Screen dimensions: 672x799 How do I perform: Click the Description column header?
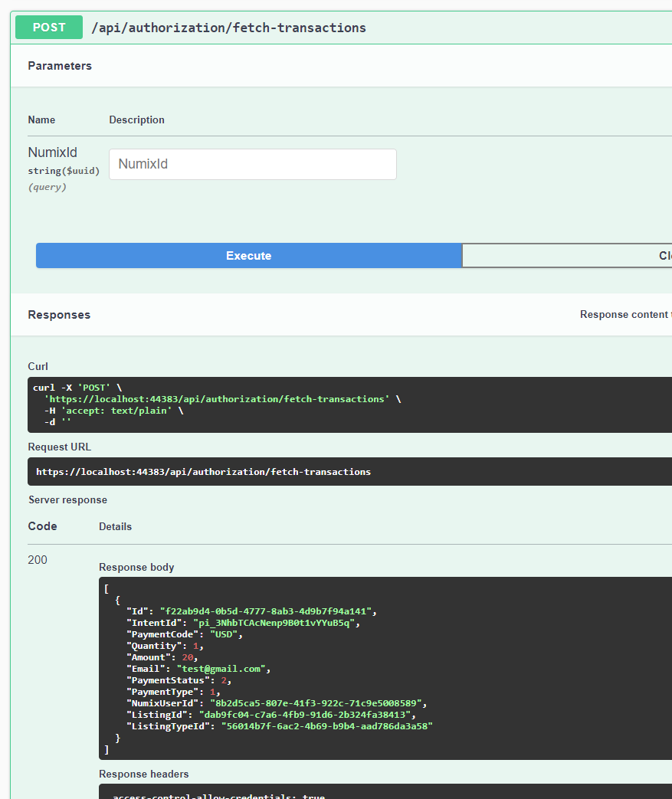pos(136,120)
